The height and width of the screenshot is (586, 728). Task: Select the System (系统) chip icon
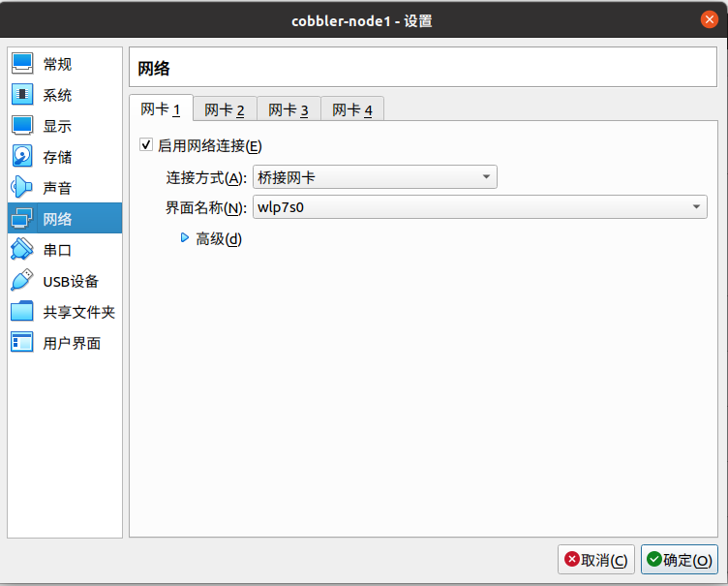22,95
